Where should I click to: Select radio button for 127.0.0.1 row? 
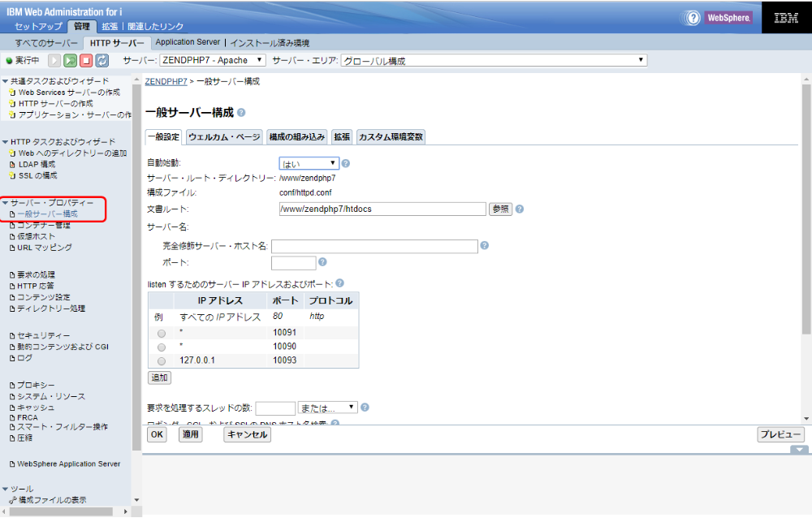tap(162, 361)
